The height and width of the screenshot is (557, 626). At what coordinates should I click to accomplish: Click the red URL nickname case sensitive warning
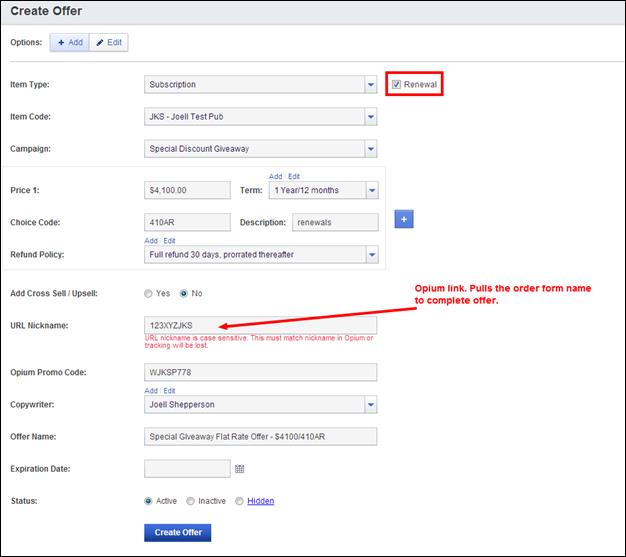259,341
